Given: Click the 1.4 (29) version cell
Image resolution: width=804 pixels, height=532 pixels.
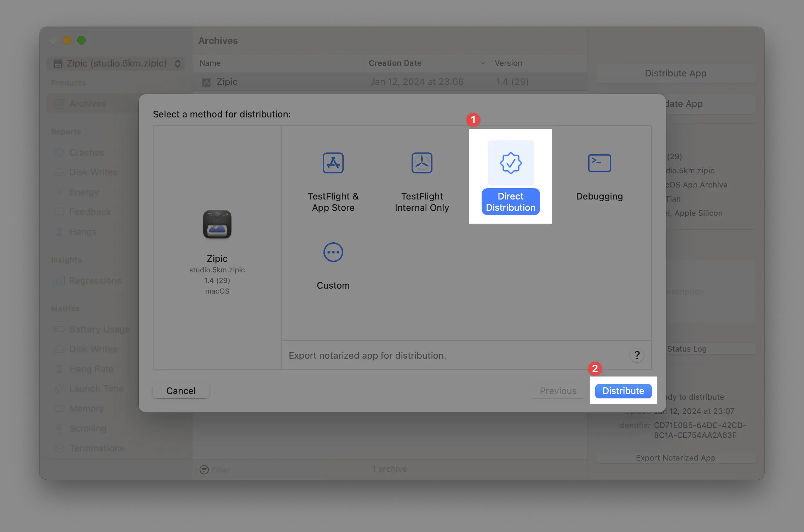Looking at the screenshot, I should pyautogui.click(x=512, y=82).
